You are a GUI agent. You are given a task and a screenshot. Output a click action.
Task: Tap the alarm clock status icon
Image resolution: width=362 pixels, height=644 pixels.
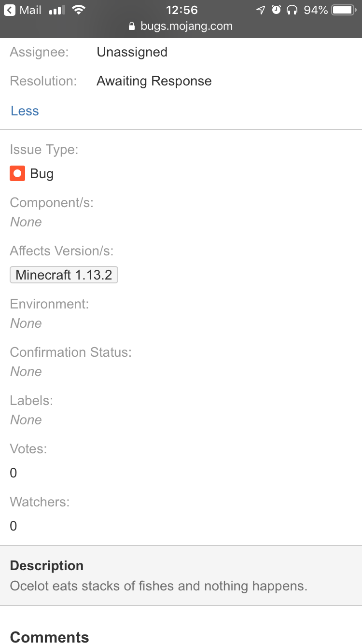point(276,10)
